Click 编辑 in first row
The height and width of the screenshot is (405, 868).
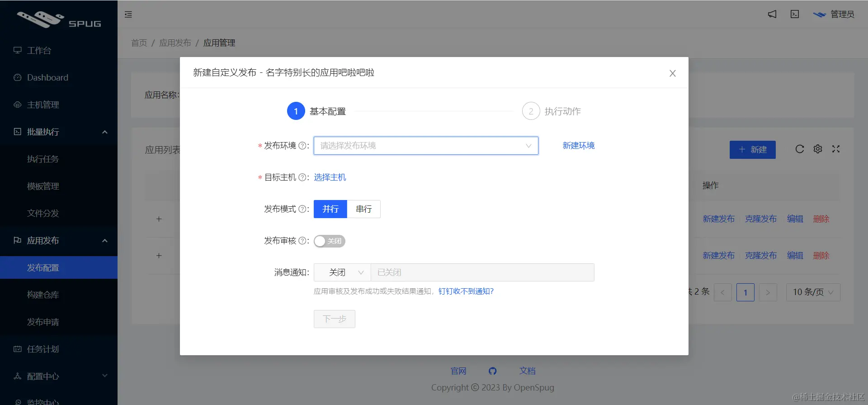(795, 219)
